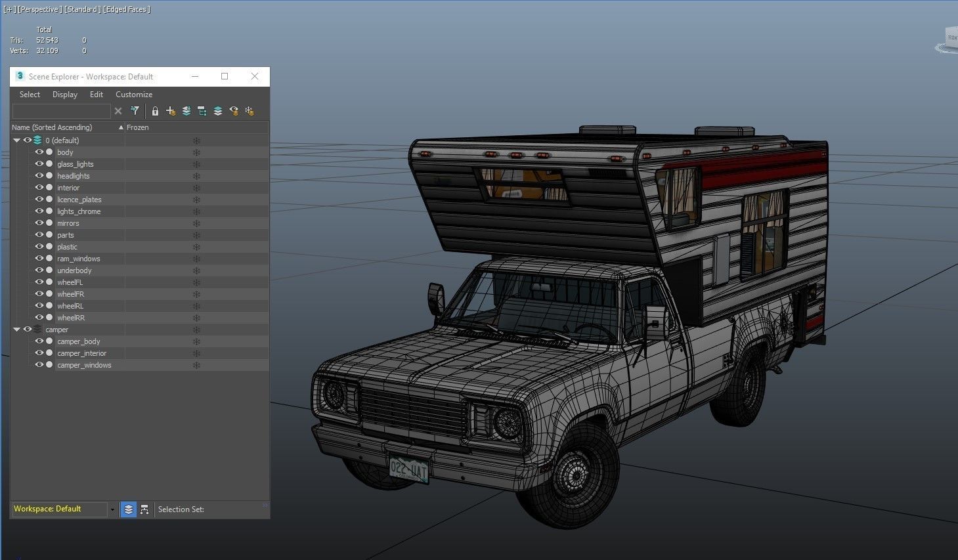This screenshot has width=958, height=560.
Task: Click the sort ascending arrow in Name column
Action: click(x=121, y=127)
